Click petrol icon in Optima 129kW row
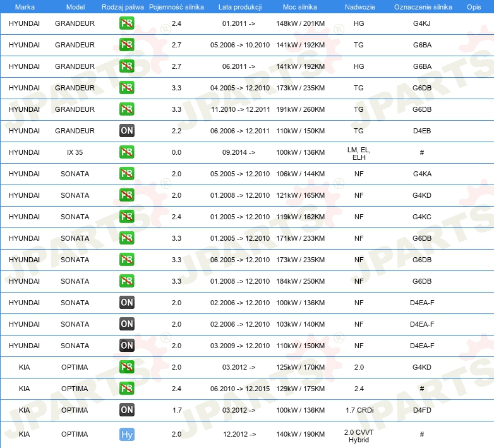The height and width of the screenshot is (448, 494). coord(126,388)
